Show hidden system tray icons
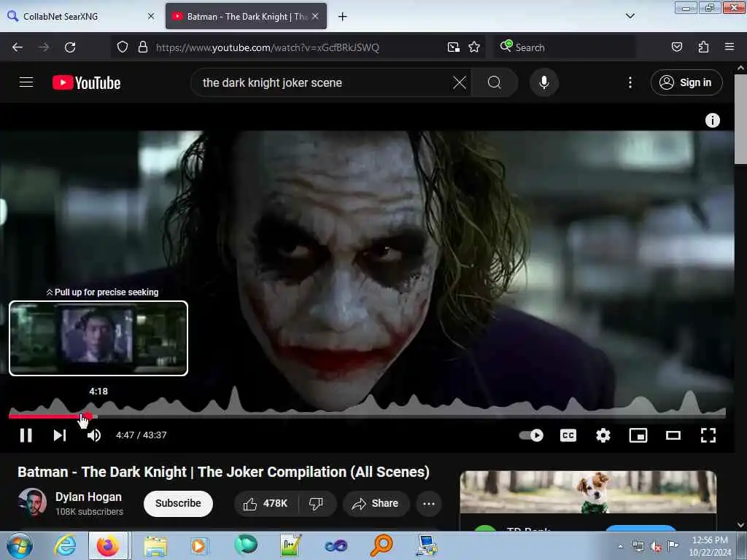747x560 pixels. pos(620,546)
